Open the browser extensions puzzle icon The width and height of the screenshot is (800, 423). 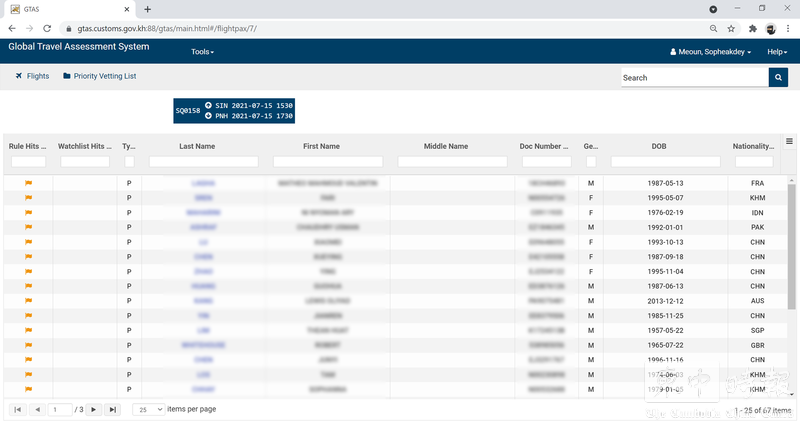pos(752,29)
